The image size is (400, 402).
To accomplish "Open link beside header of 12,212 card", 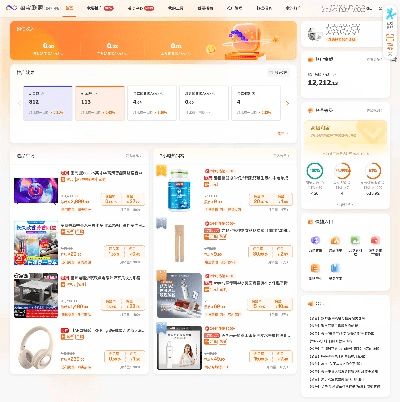I will coord(374,60).
